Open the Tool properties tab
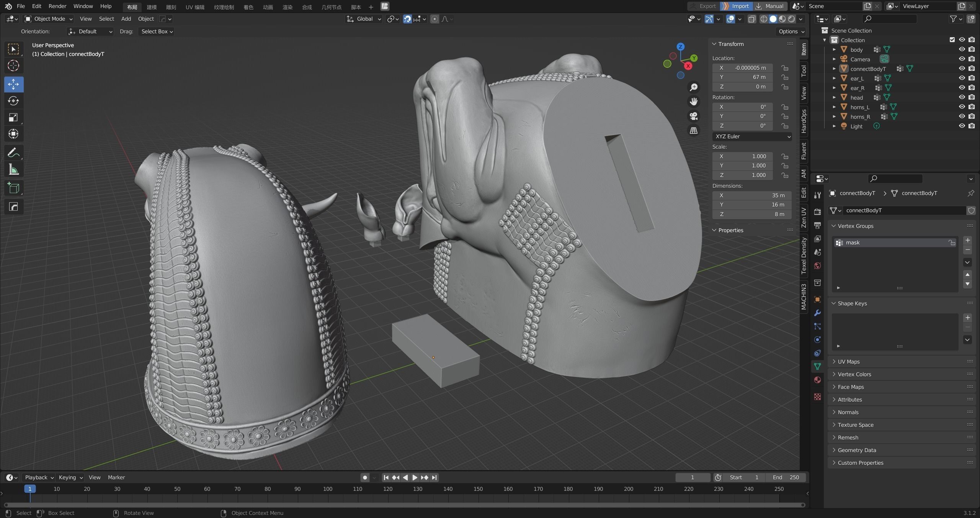 818,195
